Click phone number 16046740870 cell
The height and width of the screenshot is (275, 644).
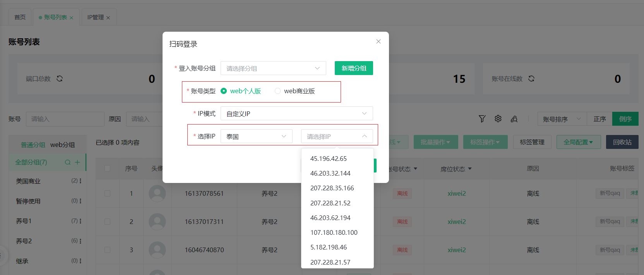[x=204, y=250]
